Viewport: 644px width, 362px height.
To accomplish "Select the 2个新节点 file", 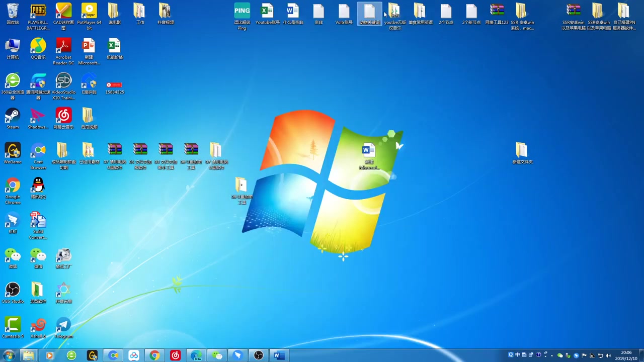I will pyautogui.click(x=471, y=14).
